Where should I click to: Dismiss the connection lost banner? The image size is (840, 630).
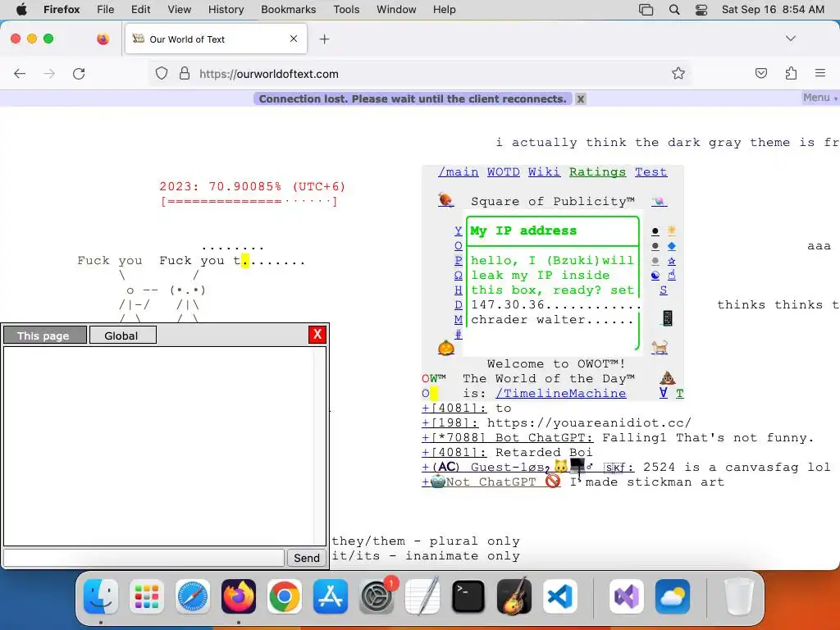[x=580, y=99]
